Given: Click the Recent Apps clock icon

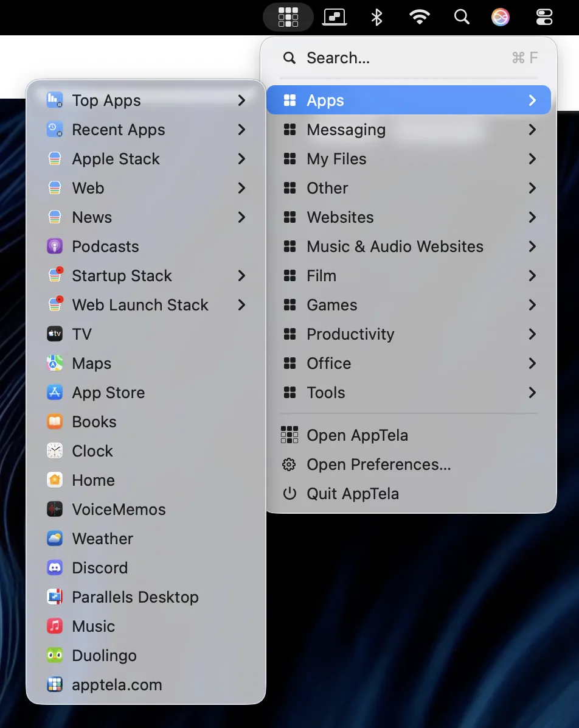Looking at the screenshot, I should 55,129.
